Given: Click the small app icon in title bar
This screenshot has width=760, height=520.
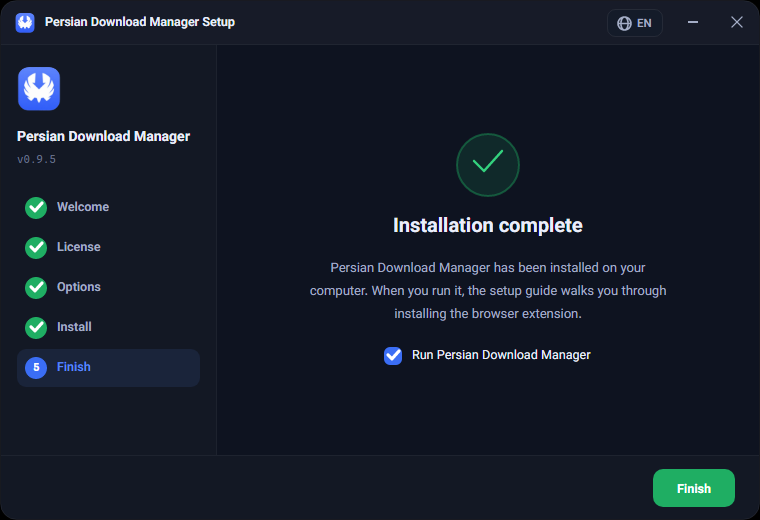Looking at the screenshot, I should point(25,22).
